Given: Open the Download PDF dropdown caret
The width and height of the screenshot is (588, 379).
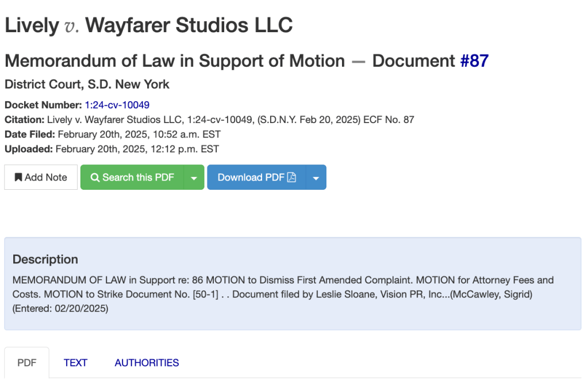Looking at the screenshot, I should click(x=316, y=178).
